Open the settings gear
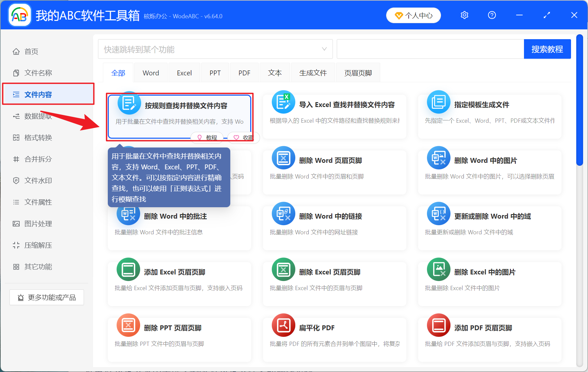The height and width of the screenshot is (372, 588). coord(464,15)
